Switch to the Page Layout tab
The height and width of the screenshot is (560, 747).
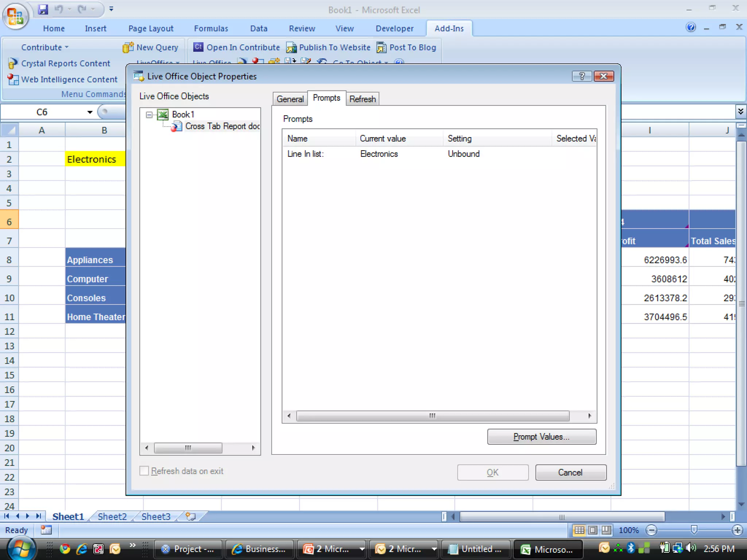(x=151, y=28)
